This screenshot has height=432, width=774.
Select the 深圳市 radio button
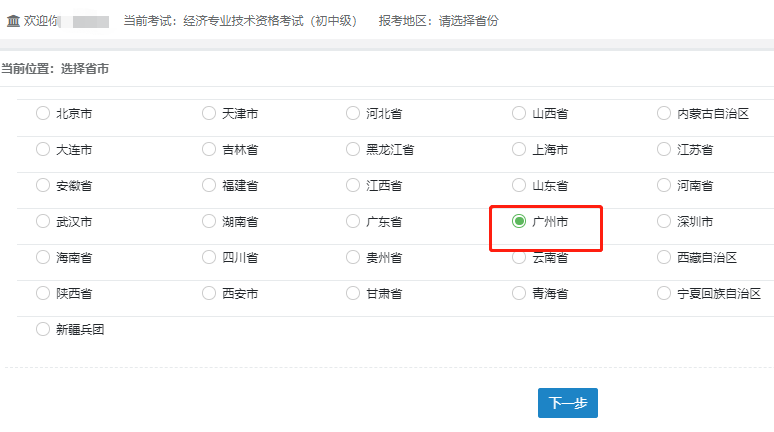click(x=664, y=221)
